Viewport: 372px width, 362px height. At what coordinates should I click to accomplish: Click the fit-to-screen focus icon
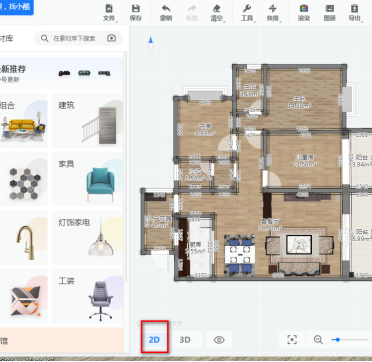tap(292, 340)
